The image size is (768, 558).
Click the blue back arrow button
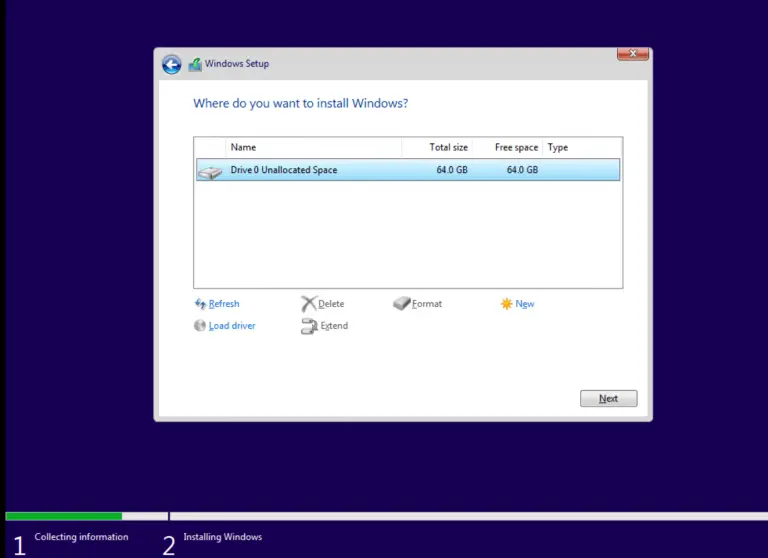171,65
